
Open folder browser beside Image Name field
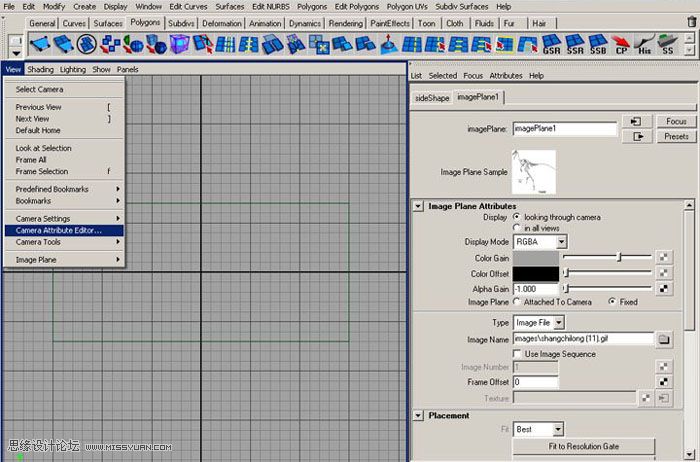[x=662, y=339]
